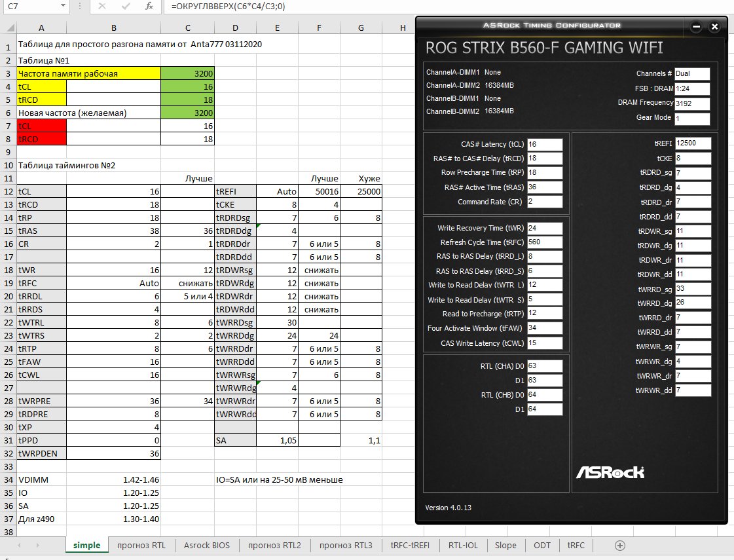Image resolution: width=734 pixels, height=560 pixels.
Task: Select the Для z490 label cell
Action: pyautogui.click(x=42, y=519)
